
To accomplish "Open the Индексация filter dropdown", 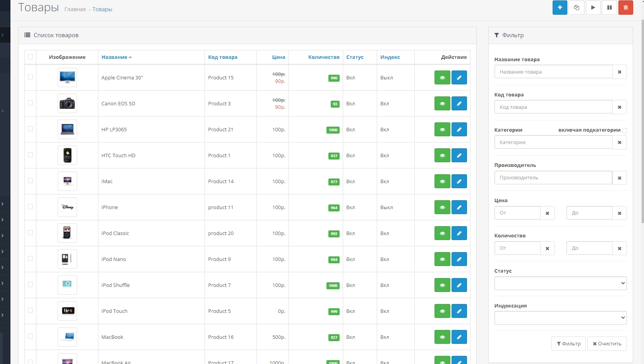I will tap(560, 318).
